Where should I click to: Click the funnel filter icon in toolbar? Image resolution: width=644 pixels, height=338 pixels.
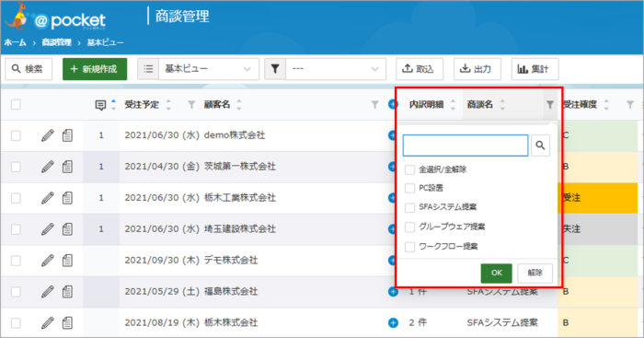pos(275,69)
